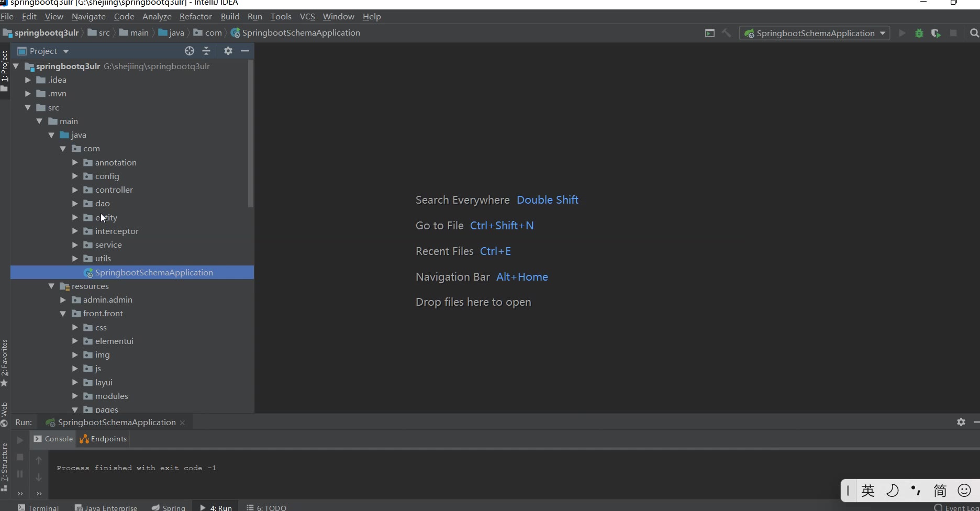Select the dao package
This screenshot has width=980, height=511.
click(103, 203)
